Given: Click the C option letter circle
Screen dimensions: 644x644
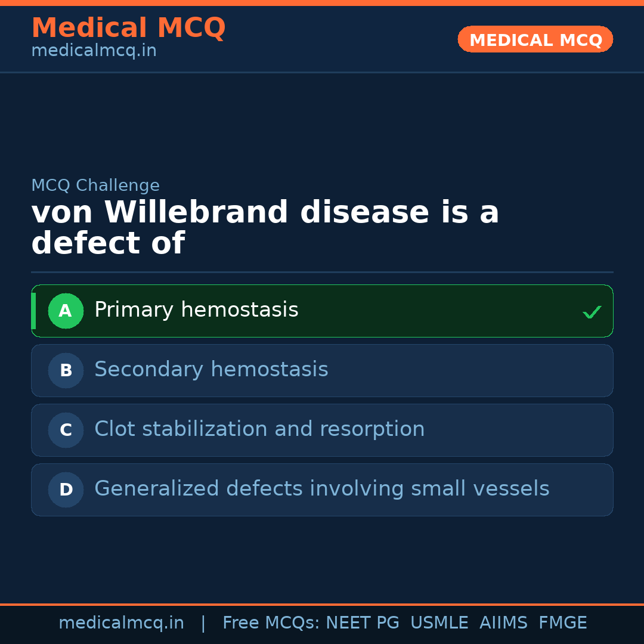Looking at the screenshot, I should [x=66, y=430].
